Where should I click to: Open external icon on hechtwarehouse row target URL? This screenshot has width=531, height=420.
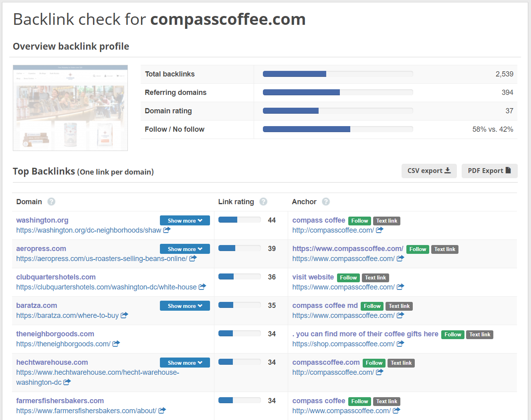pos(380,372)
